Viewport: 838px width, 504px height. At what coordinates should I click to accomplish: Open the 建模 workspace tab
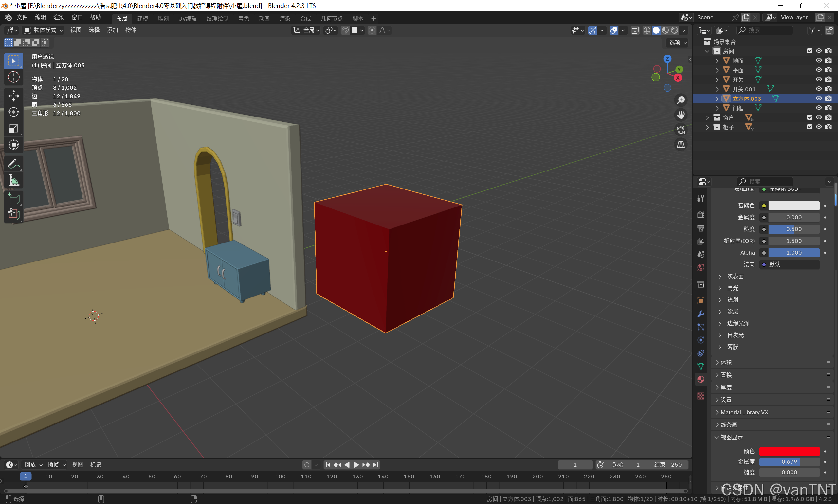pos(142,18)
